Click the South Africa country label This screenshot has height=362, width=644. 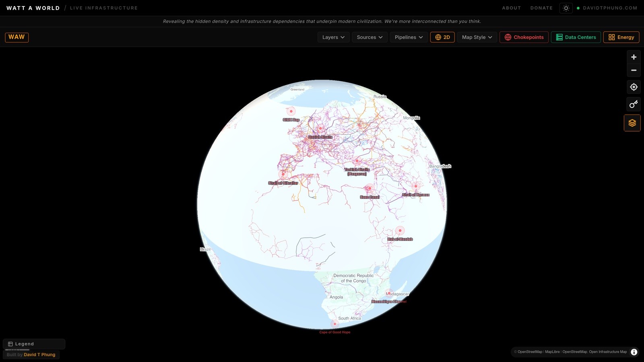pos(350,318)
